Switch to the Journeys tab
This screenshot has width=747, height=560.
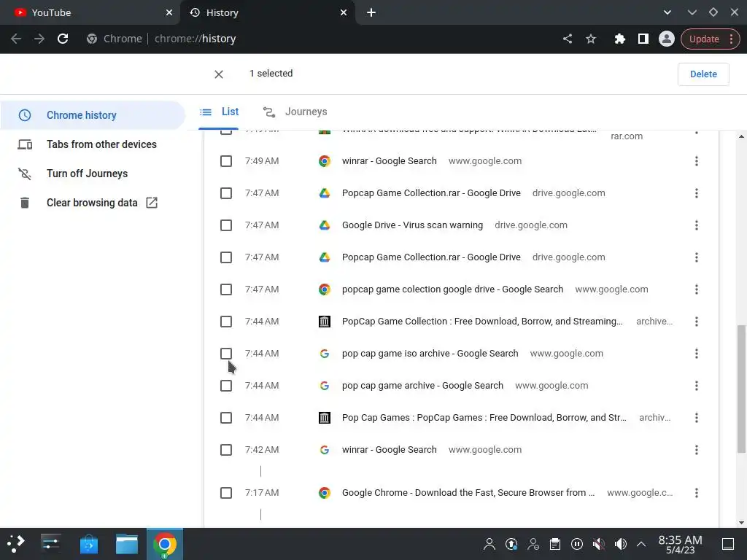click(295, 112)
